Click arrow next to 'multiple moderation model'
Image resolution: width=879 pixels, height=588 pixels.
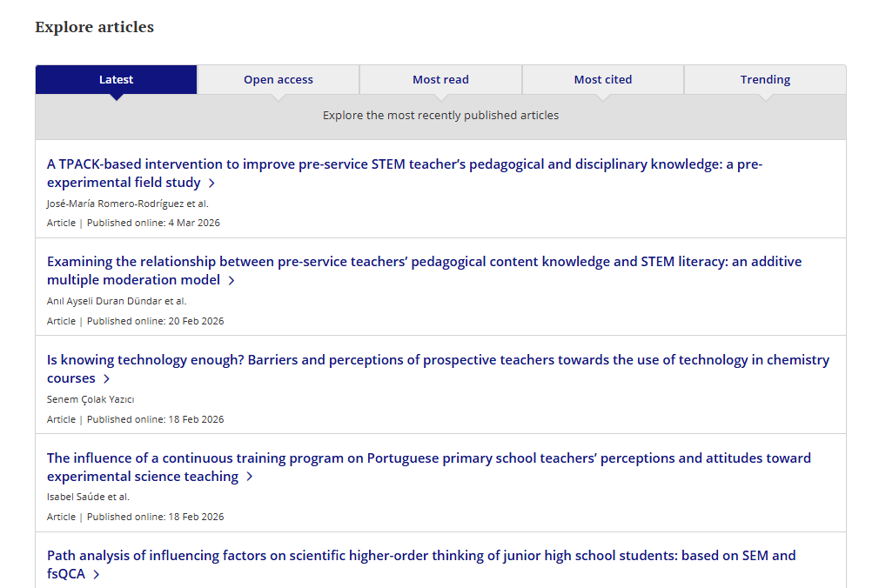231,281
